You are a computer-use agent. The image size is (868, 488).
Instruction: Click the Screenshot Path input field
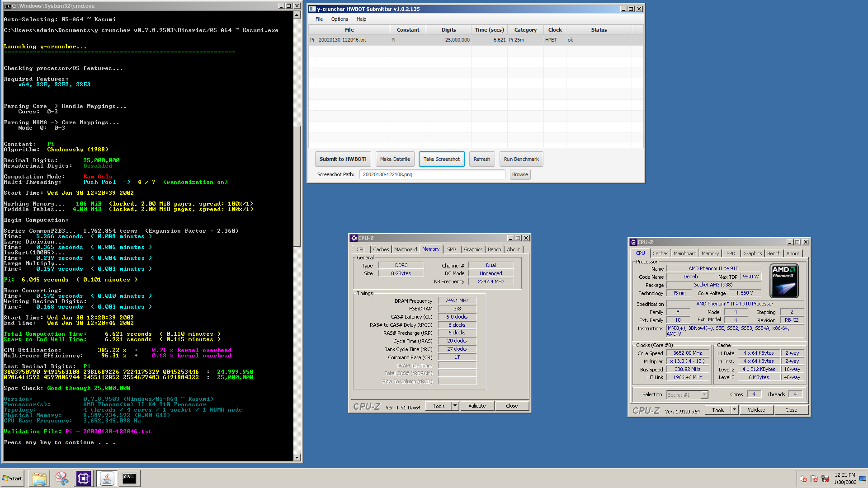[432, 174]
